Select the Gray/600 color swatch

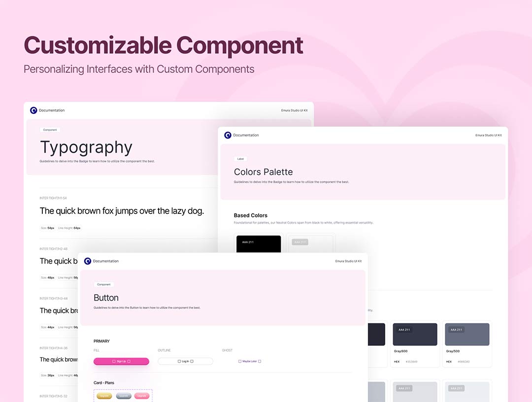click(x=415, y=335)
